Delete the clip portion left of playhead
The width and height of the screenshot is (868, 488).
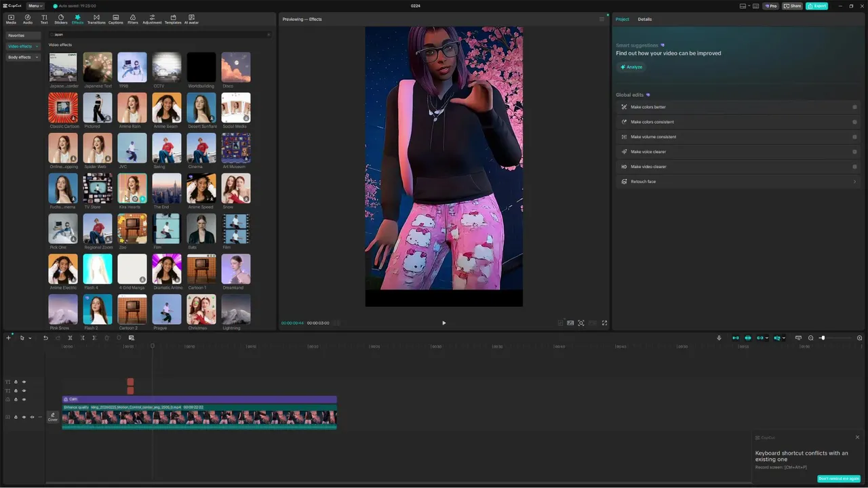[83, 338]
